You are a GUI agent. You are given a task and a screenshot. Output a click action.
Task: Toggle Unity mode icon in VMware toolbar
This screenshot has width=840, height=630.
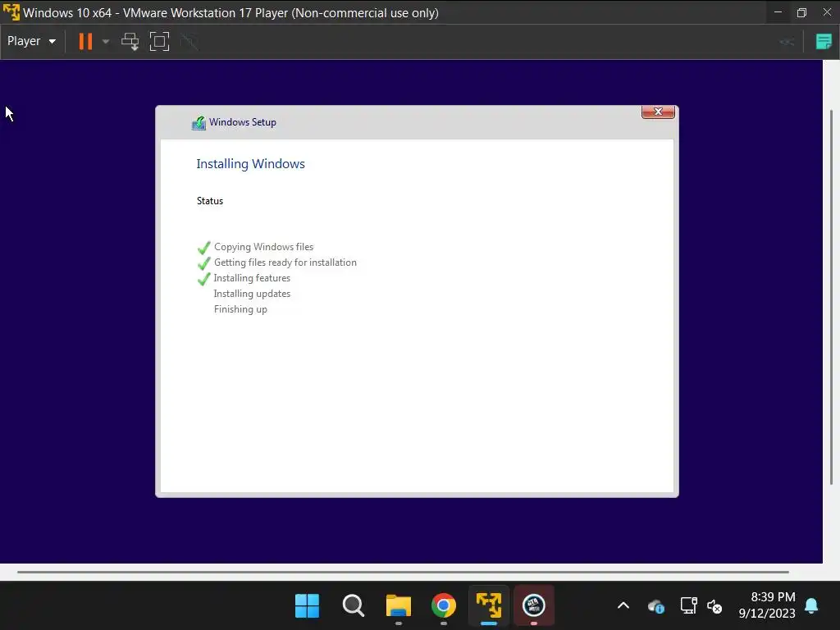[189, 41]
